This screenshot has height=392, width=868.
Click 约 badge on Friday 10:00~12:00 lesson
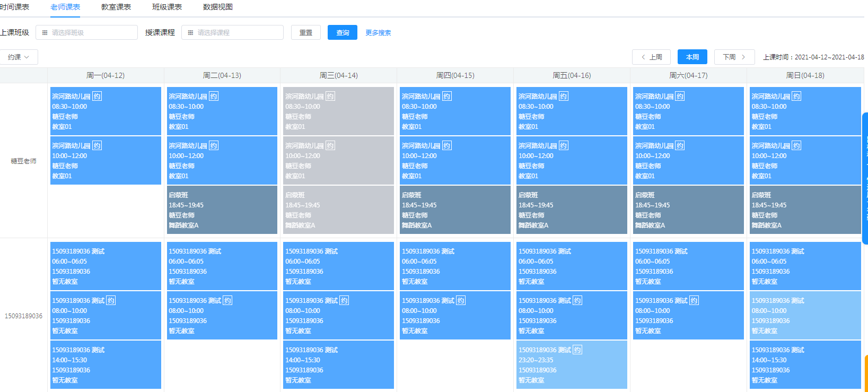[x=564, y=145]
